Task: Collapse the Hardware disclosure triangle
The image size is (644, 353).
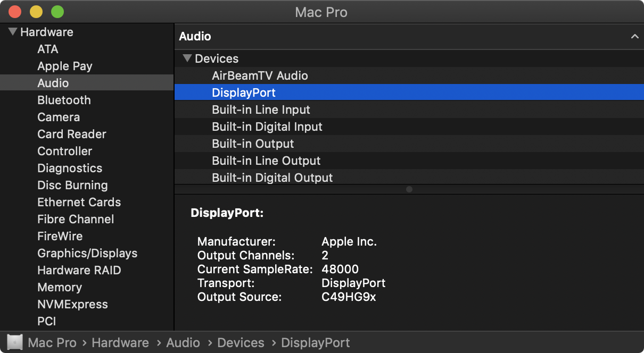Action: (x=13, y=32)
